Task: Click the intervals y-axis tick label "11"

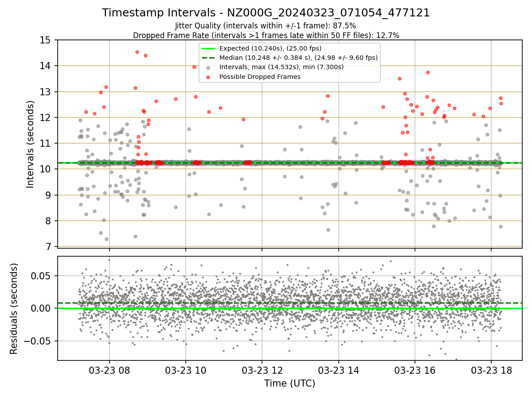Action: (x=46, y=143)
